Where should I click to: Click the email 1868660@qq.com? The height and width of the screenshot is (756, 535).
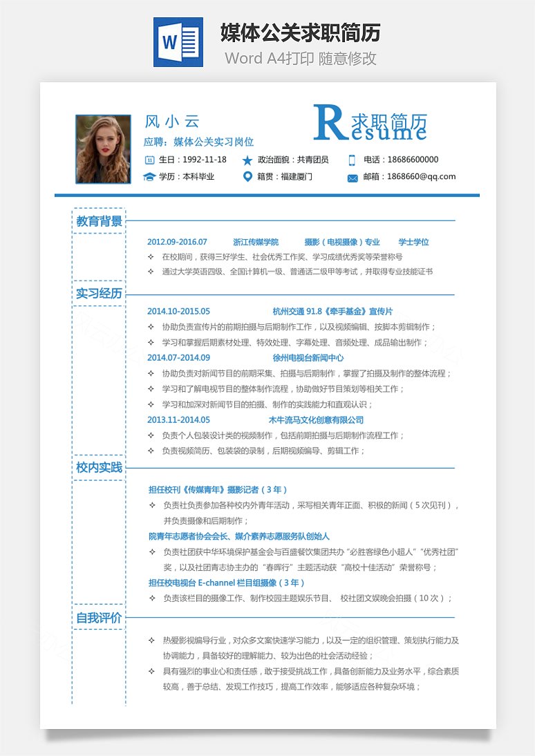[x=421, y=176]
